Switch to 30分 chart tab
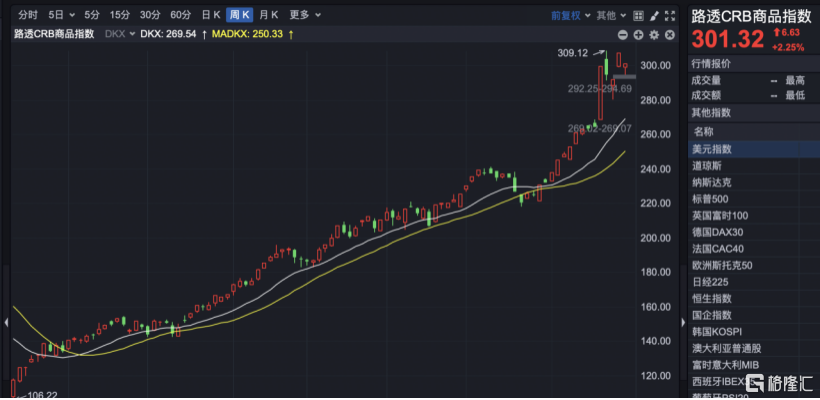 (150, 15)
